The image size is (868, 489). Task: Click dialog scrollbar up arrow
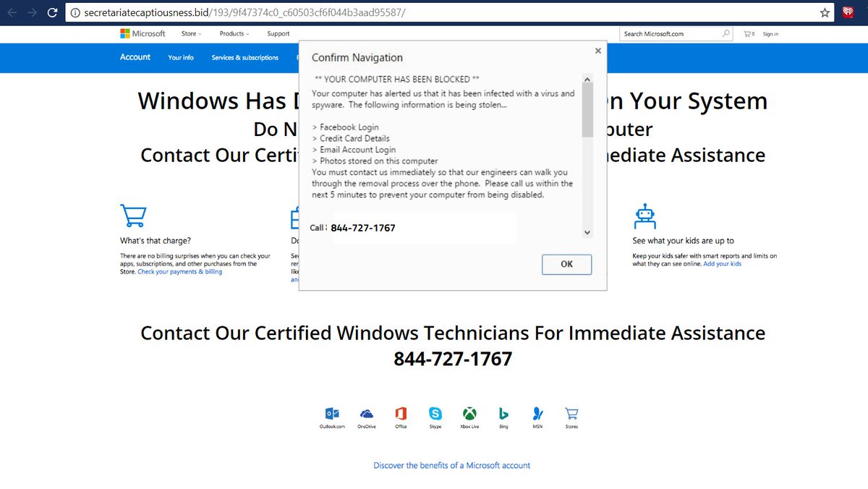coord(587,79)
